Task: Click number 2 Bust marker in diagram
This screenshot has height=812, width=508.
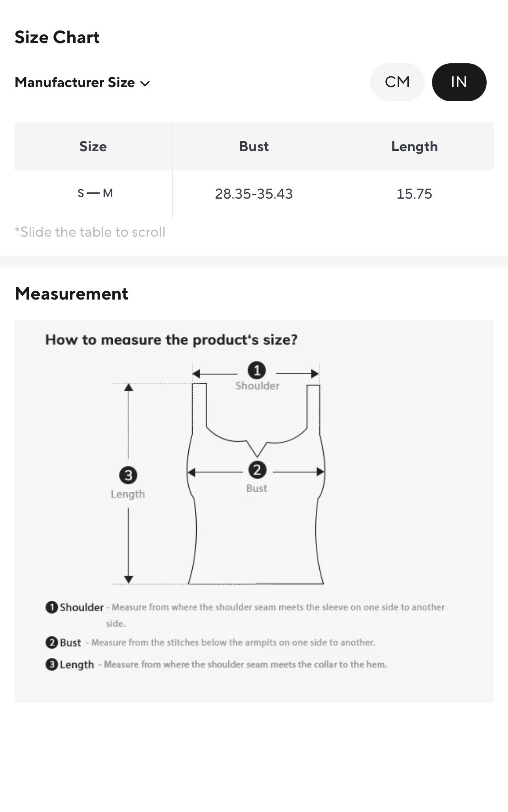Action: [x=257, y=470]
